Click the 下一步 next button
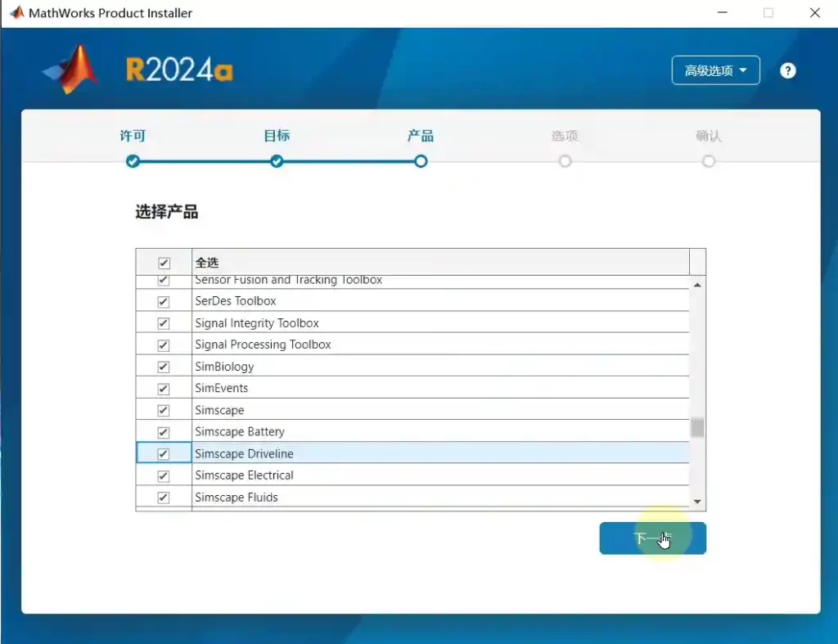Image resolution: width=838 pixels, height=644 pixels. coord(652,538)
